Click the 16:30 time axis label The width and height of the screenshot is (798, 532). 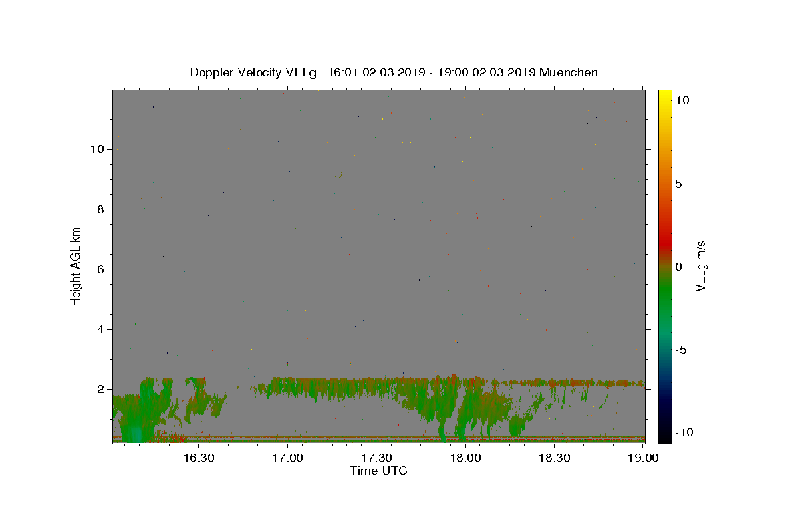coord(198,458)
